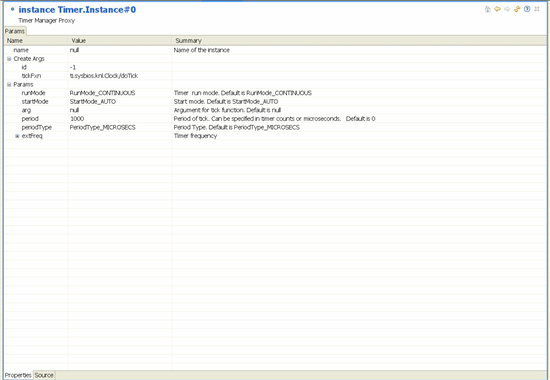Click the 'Name of the instance' summary text

point(202,50)
